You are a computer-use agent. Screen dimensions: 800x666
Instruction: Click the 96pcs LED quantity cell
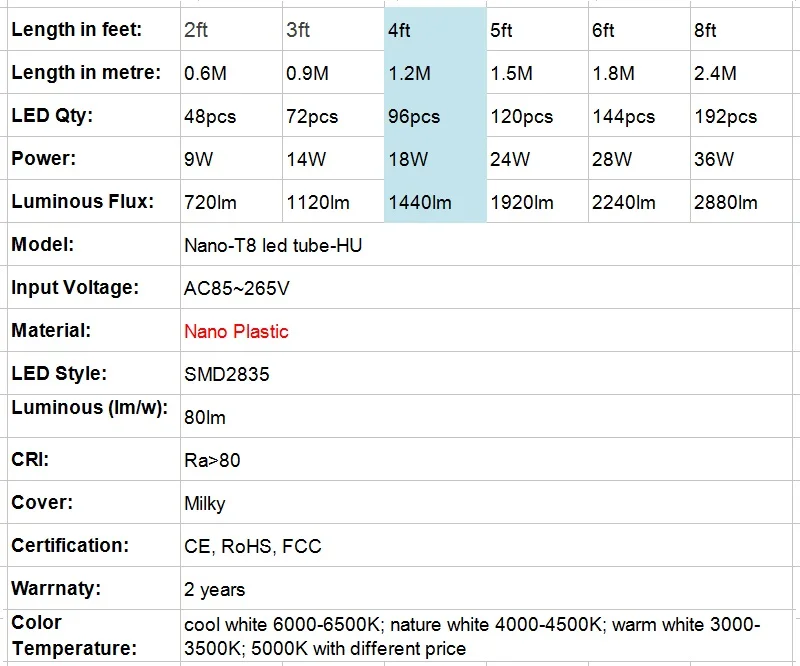(410, 115)
